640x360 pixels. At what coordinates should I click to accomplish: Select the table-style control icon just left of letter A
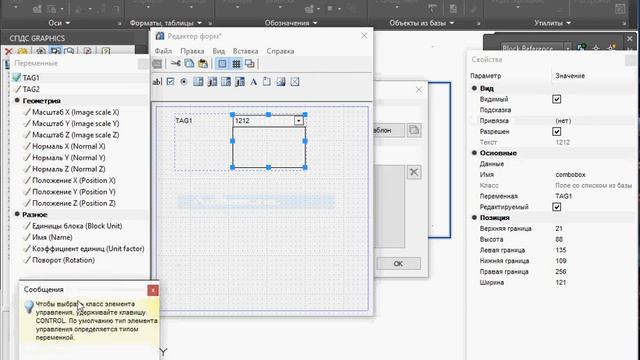coord(240,82)
